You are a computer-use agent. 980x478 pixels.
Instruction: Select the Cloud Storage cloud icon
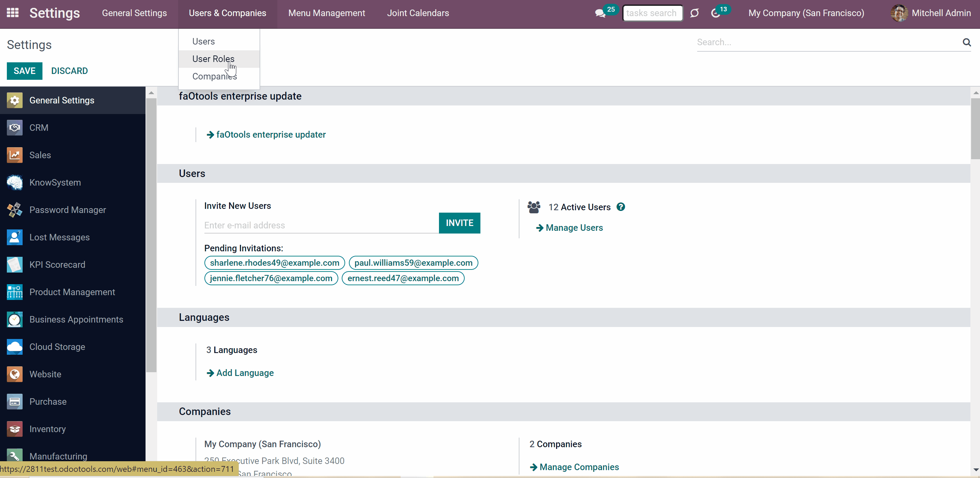tap(14, 347)
